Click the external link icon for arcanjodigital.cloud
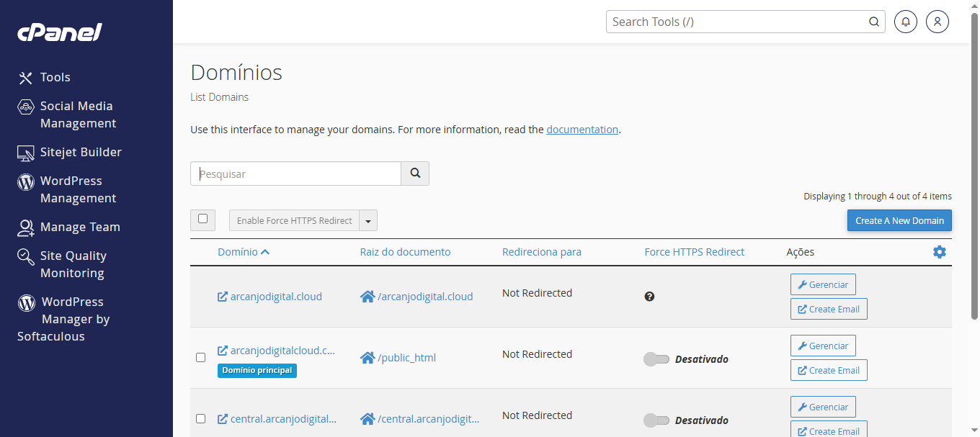 coord(223,297)
